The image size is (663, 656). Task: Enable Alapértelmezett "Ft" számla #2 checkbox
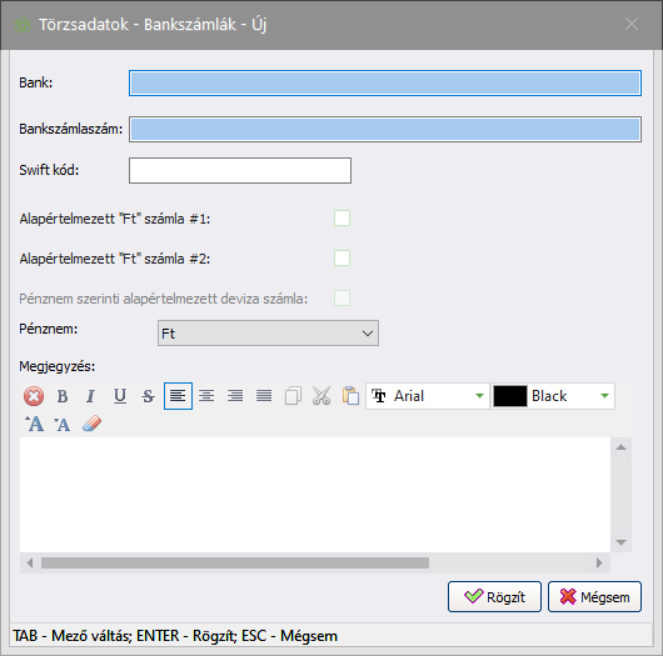342,258
